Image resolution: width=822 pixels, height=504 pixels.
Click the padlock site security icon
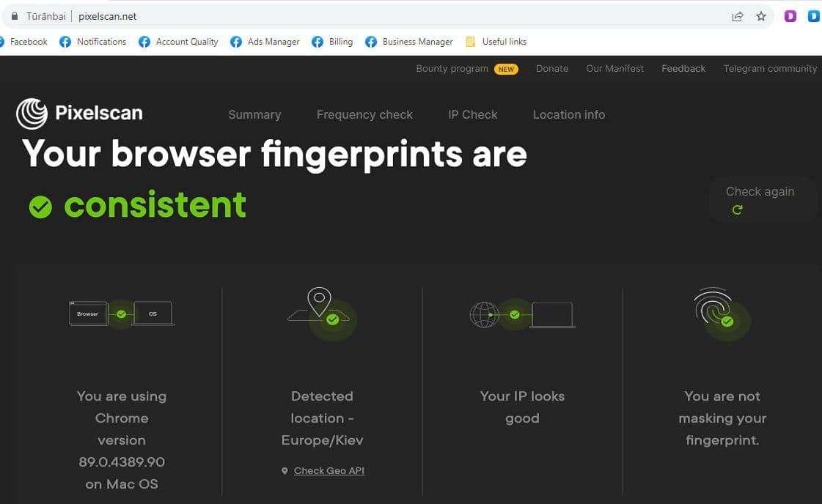point(13,16)
